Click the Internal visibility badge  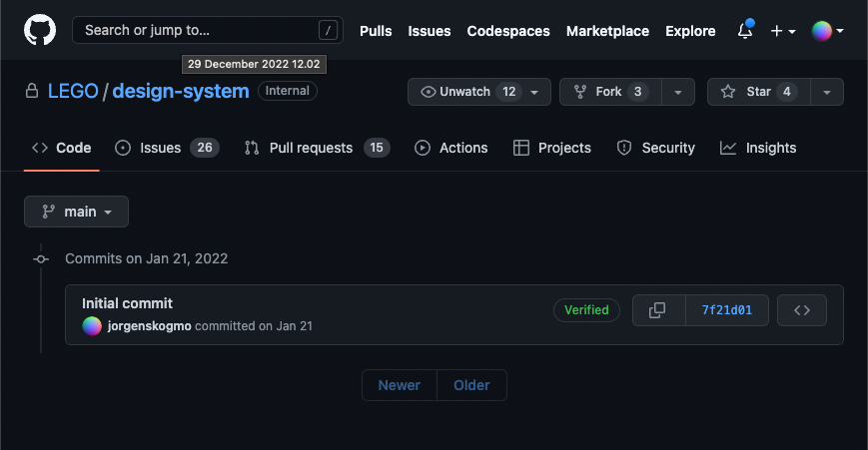[x=288, y=91]
